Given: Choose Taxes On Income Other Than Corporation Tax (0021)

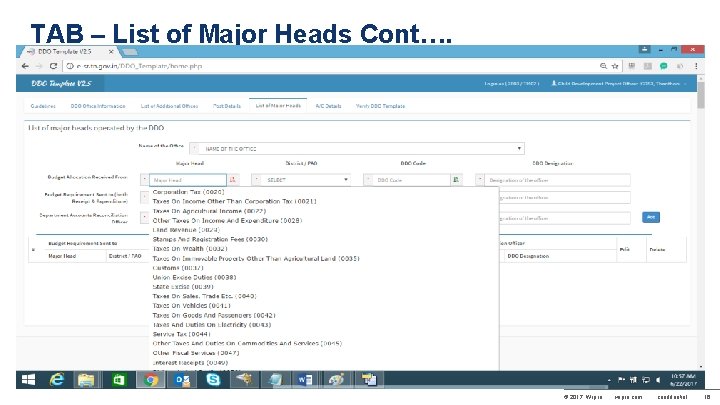Looking at the screenshot, I should click(x=234, y=201).
